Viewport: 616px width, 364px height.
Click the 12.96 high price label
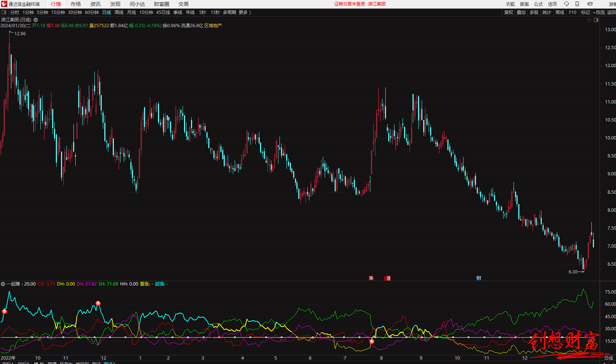pos(20,34)
